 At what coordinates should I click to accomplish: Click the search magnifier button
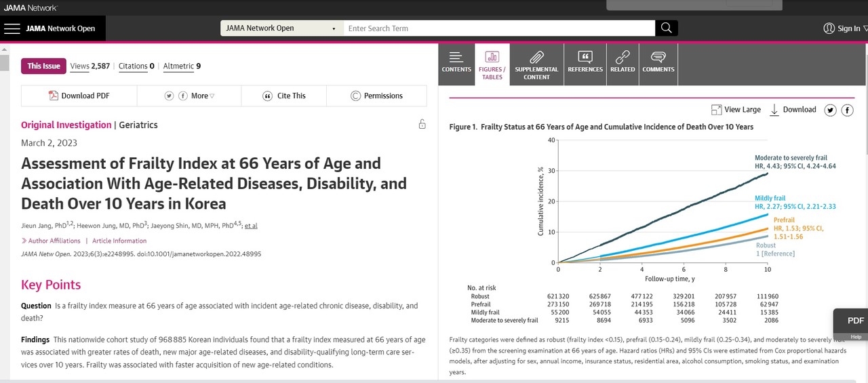click(666, 28)
